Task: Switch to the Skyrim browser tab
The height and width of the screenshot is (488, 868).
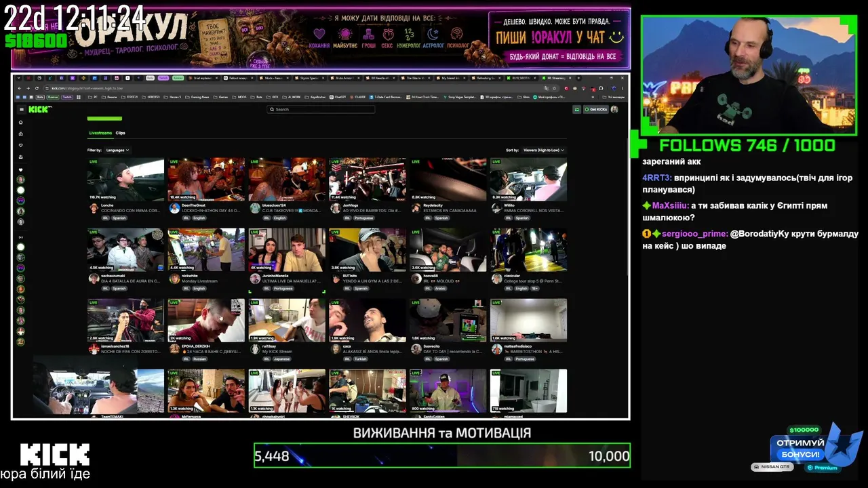Action: point(310,78)
